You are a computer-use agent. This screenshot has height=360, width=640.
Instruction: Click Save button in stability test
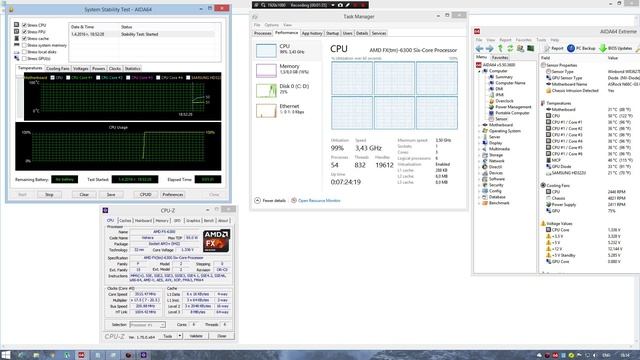click(111, 195)
